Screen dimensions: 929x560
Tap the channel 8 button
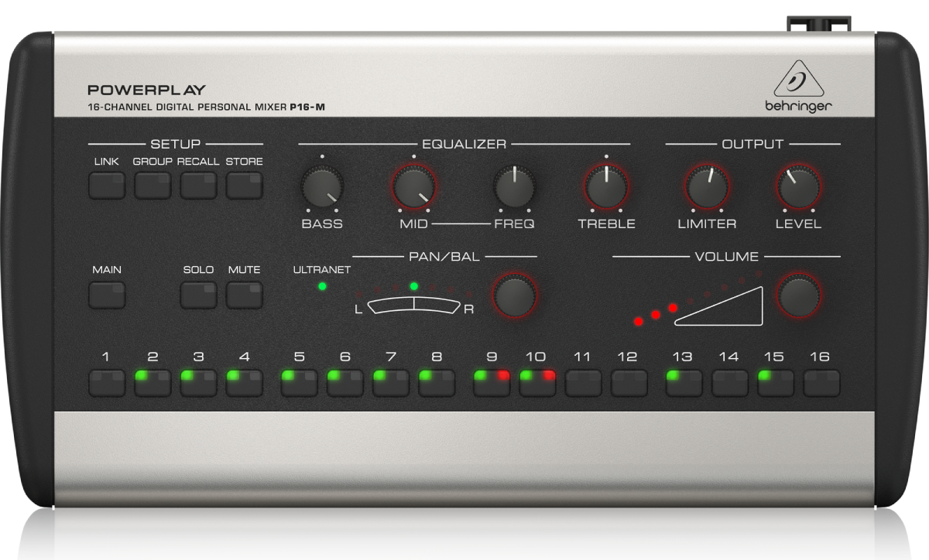point(437,383)
